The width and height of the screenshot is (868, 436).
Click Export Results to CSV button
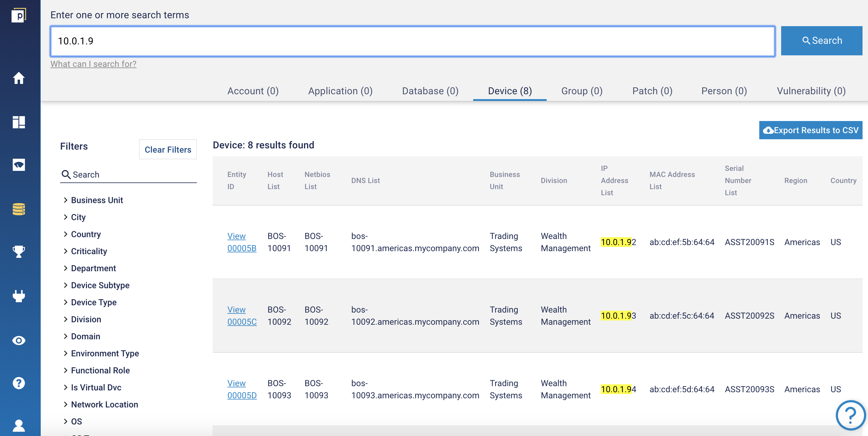(810, 130)
